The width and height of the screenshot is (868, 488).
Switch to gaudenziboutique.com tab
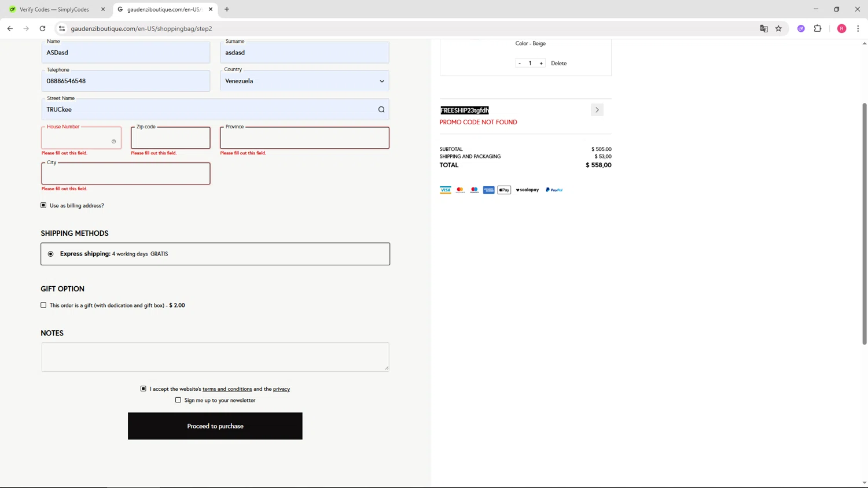click(x=164, y=9)
